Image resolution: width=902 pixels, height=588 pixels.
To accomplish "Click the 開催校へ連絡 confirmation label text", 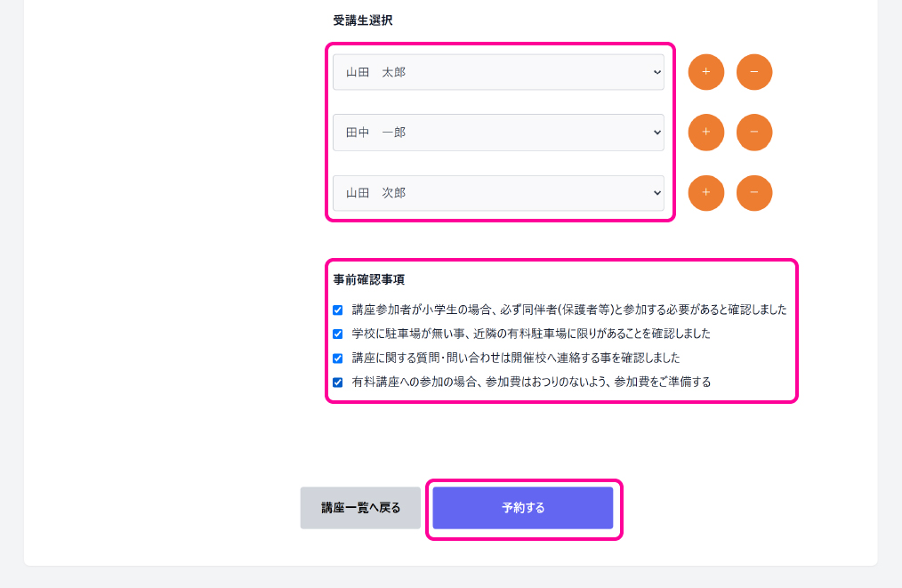I will 516,358.
